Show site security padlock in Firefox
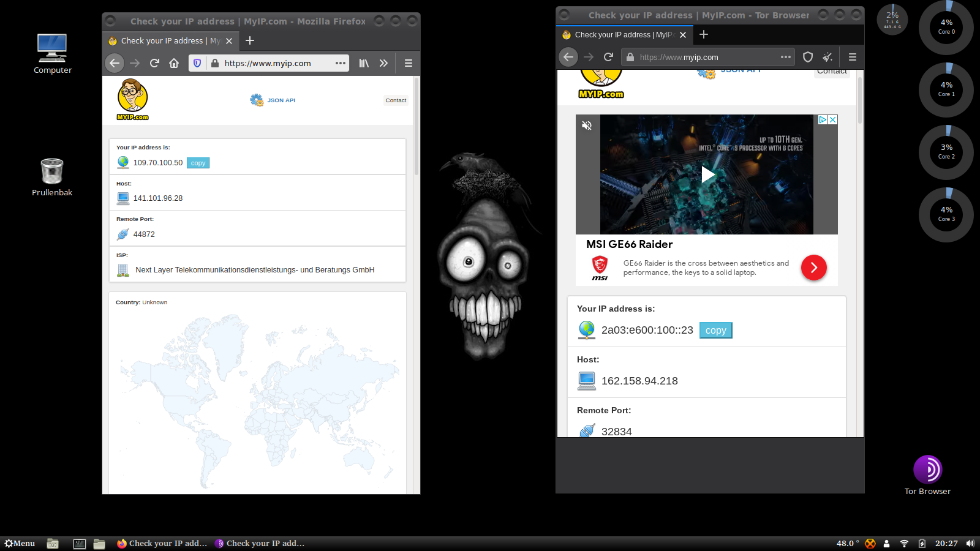The image size is (980, 551). [215, 63]
